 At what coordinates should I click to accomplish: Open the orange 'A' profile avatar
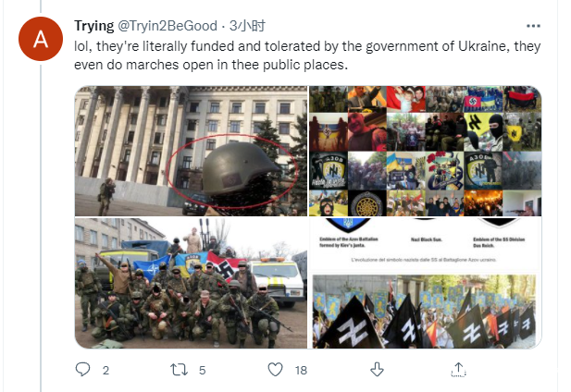[x=41, y=39]
